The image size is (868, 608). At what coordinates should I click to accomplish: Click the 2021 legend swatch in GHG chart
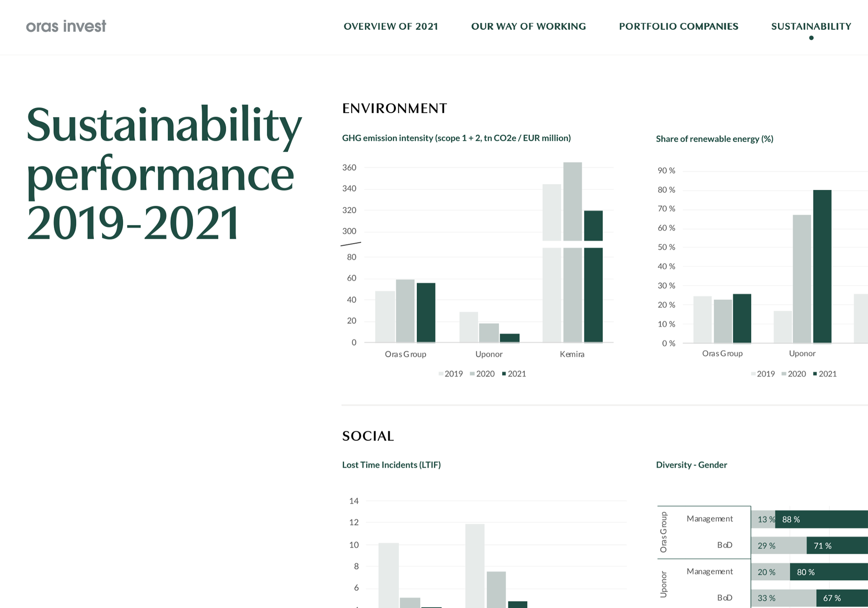click(504, 374)
